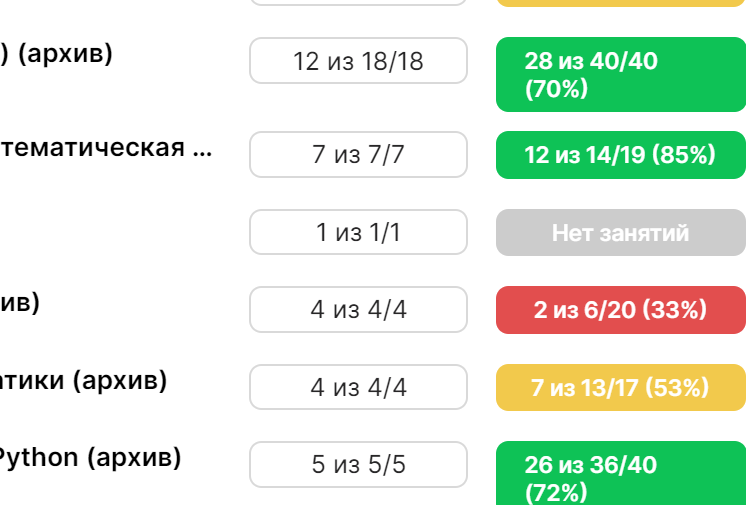Click the green 26 из 36/40 (72%) badge

point(621,473)
